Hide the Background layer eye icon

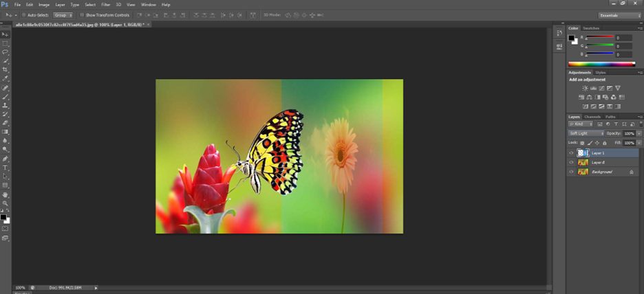pyautogui.click(x=571, y=172)
